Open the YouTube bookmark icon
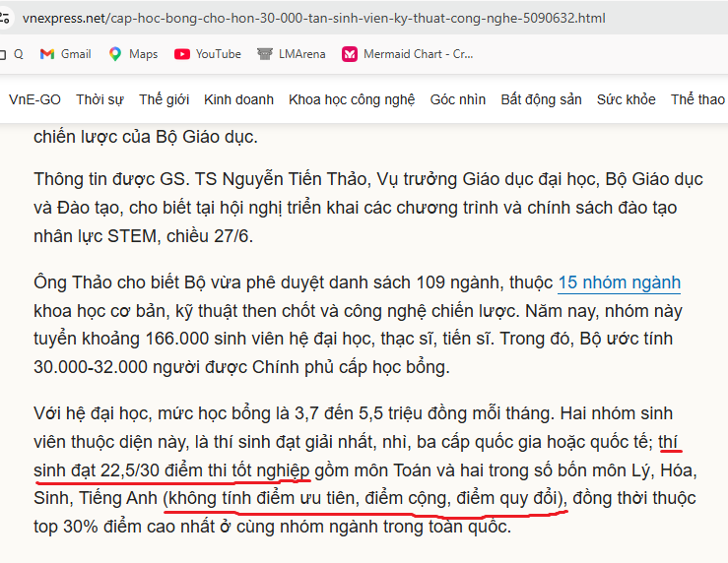 [182, 54]
